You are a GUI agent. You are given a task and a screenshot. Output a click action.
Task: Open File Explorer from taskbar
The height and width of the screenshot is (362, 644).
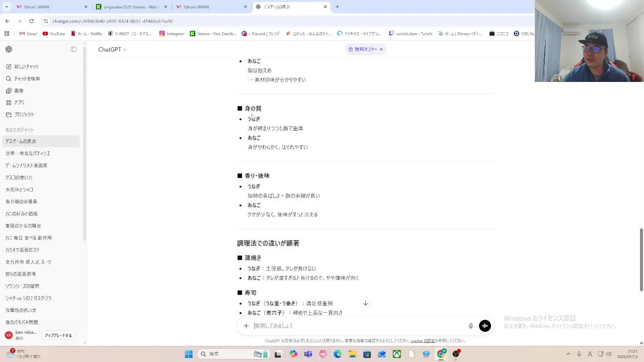click(x=352, y=354)
